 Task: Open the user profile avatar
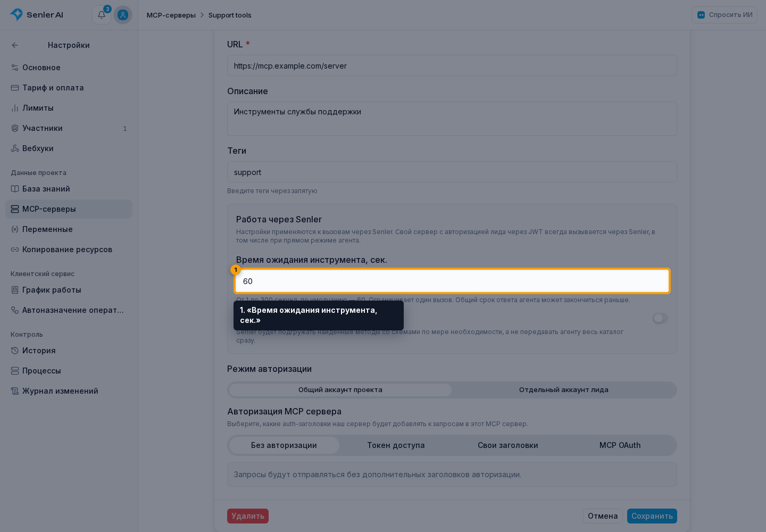pyautogui.click(x=123, y=15)
